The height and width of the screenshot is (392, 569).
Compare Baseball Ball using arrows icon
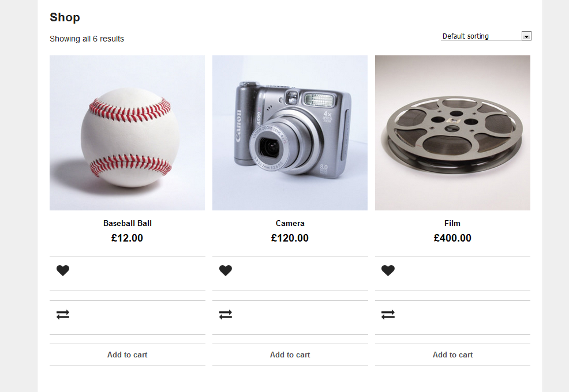click(x=63, y=315)
